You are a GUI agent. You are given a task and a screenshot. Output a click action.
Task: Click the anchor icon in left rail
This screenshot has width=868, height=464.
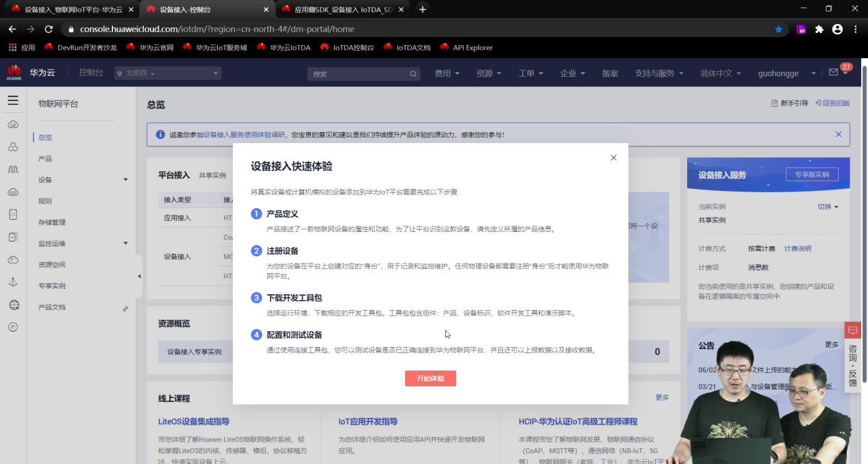click(x=13, y=282)
